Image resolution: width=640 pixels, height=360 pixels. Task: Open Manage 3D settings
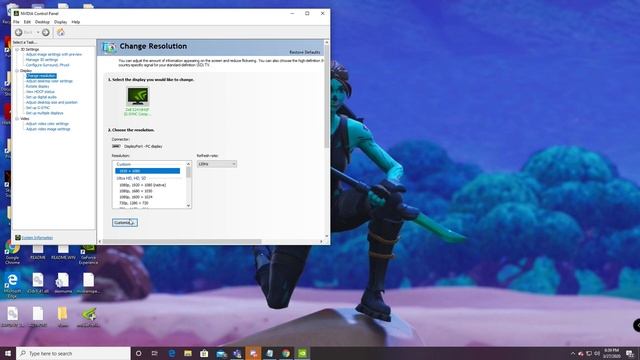pyautogui.click(x=42, y=60)
